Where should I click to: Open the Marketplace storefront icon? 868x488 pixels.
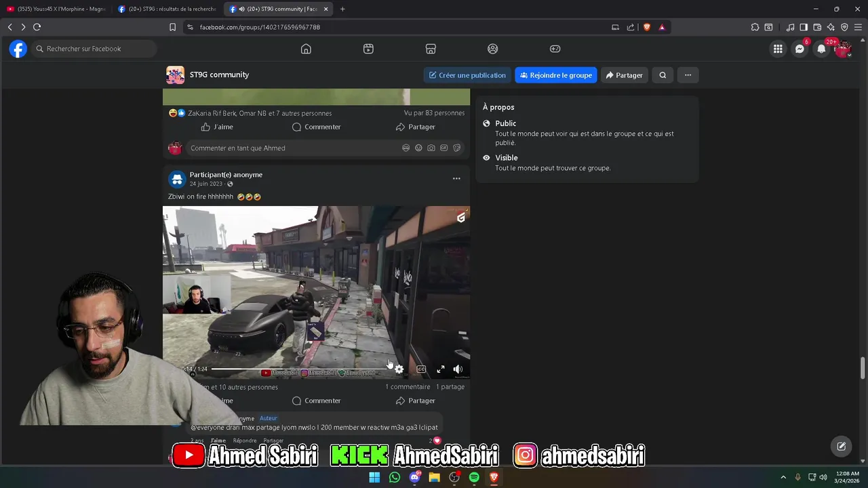click(431, 49)
